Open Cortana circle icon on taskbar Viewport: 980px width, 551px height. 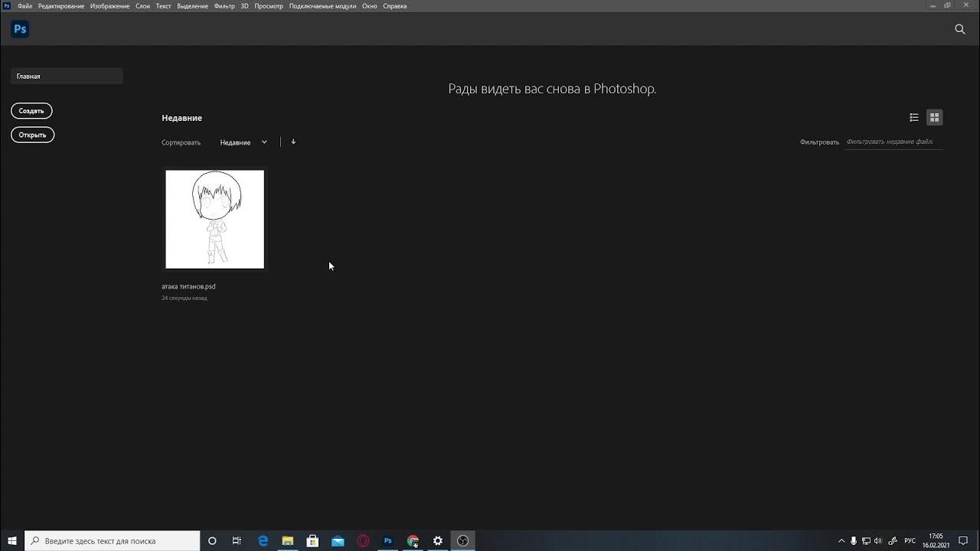pos(212,540)
